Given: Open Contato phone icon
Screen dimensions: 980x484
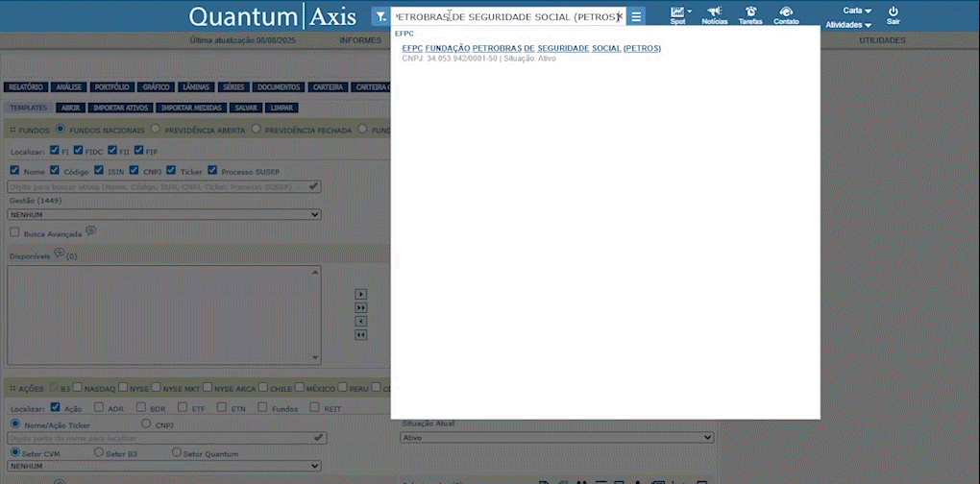Looking at the screenshot, I should pos(786,12).
